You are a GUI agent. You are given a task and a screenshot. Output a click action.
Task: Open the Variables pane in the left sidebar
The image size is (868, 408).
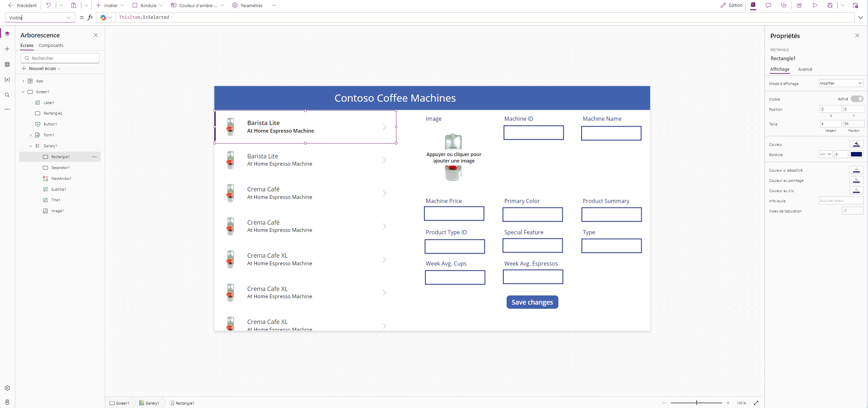(x=7, y=80)
